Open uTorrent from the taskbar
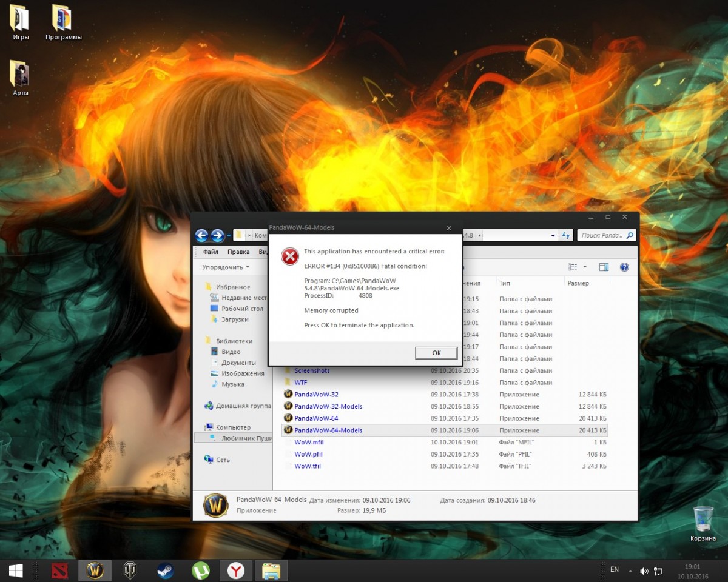 click(x=200, y=570)
